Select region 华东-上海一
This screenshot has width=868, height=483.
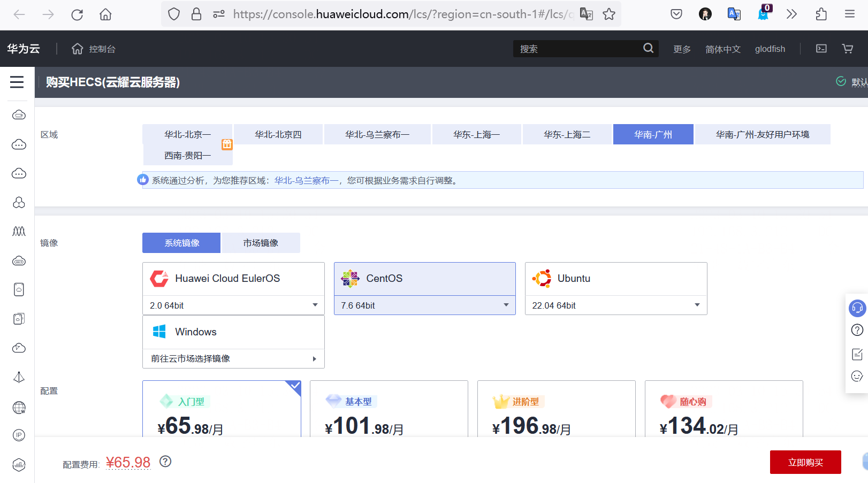coord(477,134)
